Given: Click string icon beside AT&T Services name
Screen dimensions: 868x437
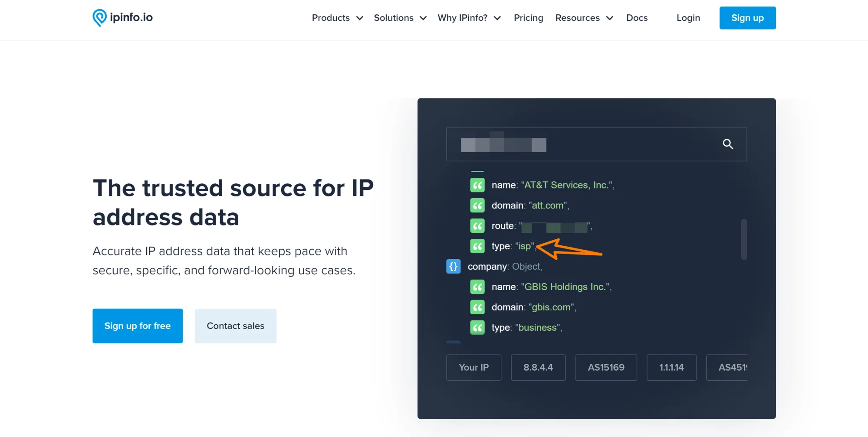Looking at the screenshot, I should 477,185.
